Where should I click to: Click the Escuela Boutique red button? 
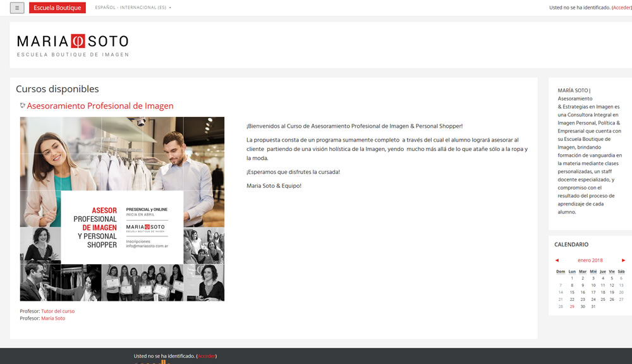coord(58,8)
